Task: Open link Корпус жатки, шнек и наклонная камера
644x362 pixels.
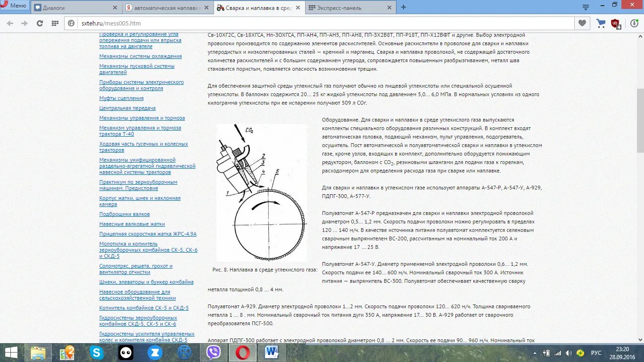Action: point(140,201)
